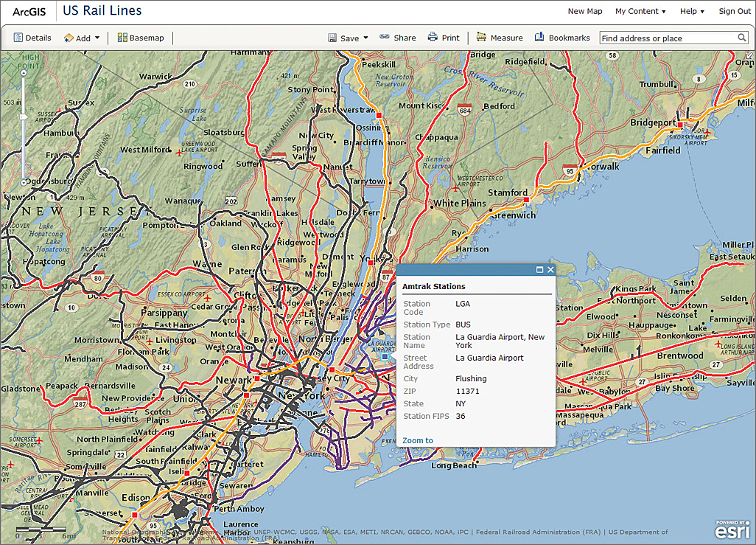Click the Add layer icon
The image size is (756, 545).
[x=69, y=38]
